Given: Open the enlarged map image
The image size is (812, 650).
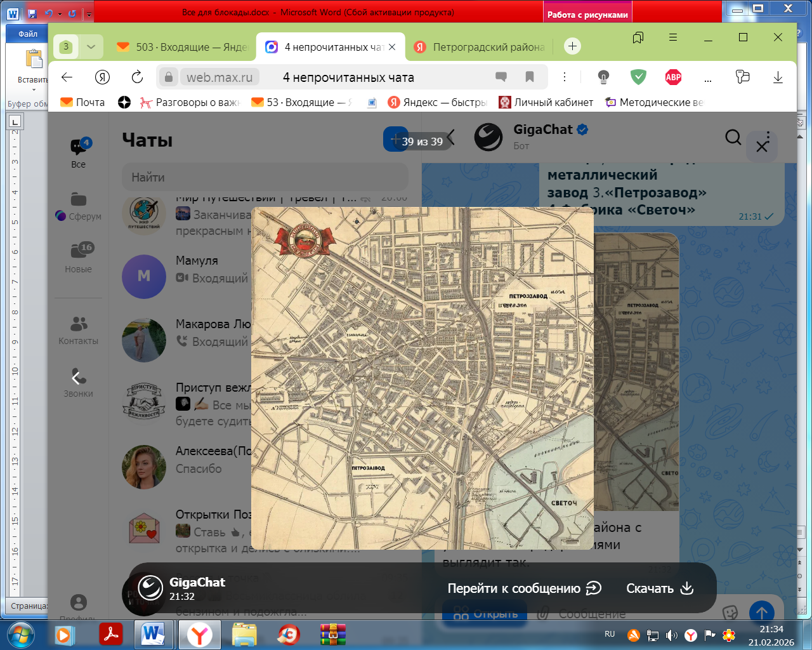Looking at the screenshot, I should (422, 378).
